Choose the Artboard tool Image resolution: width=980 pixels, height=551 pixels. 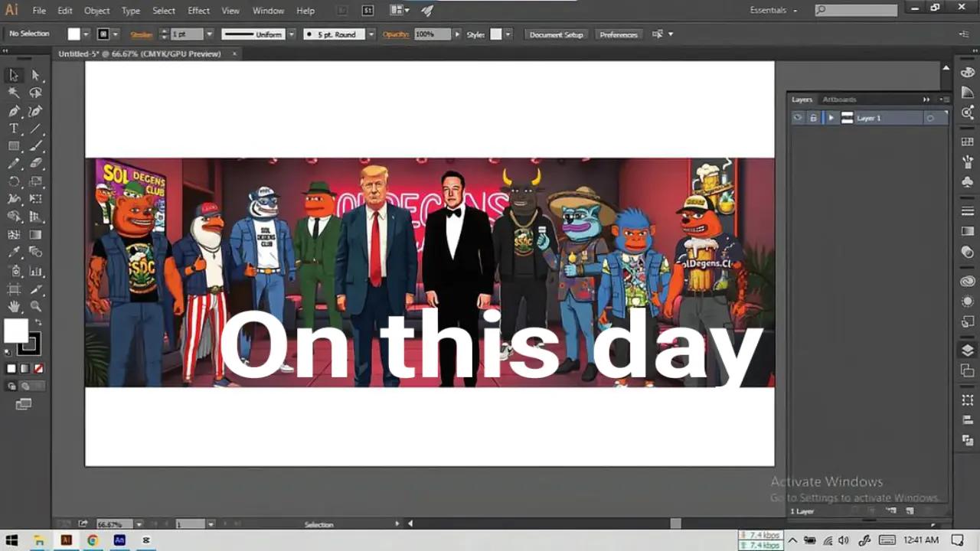[14, 289]
